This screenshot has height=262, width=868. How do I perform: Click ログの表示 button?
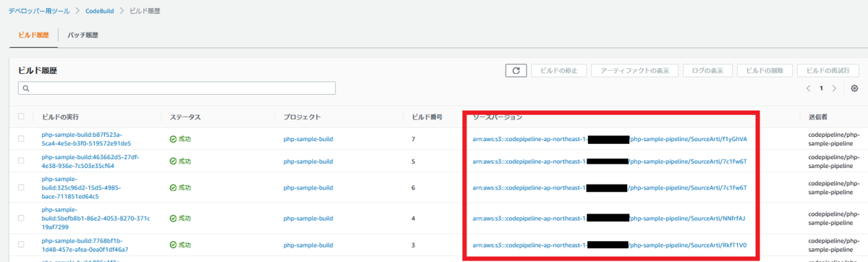tap(707, 70)
